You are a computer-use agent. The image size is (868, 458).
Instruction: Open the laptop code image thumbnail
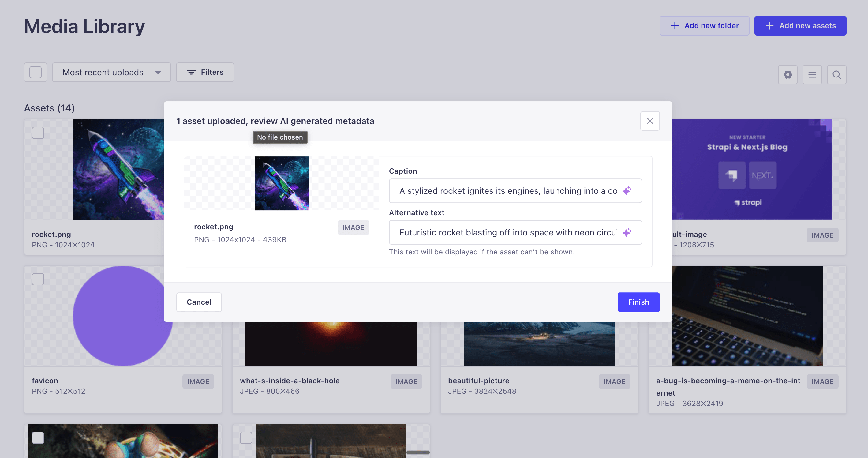click(x=747, y=316)
